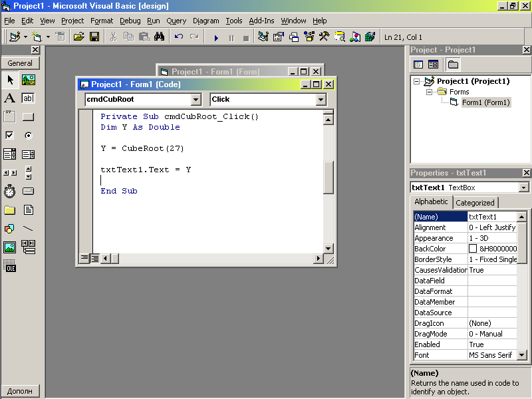Click the Find binoculars icon
Screen dimensions: 532x399
tap(159, 37)
